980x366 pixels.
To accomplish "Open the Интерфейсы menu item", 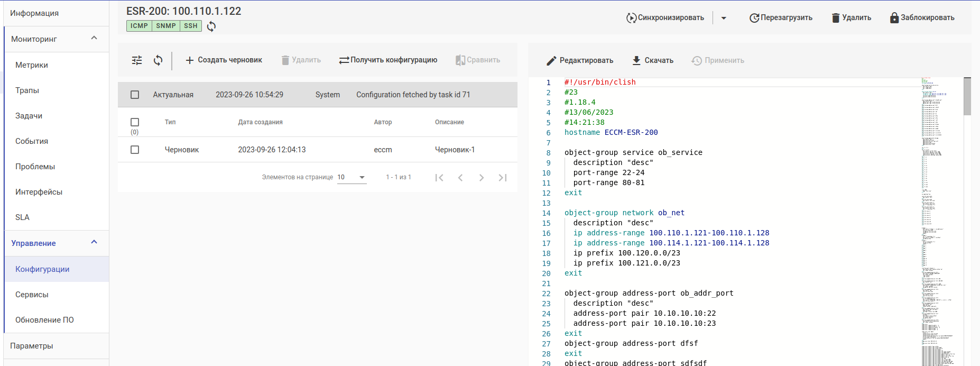I will tap(39, 192).
